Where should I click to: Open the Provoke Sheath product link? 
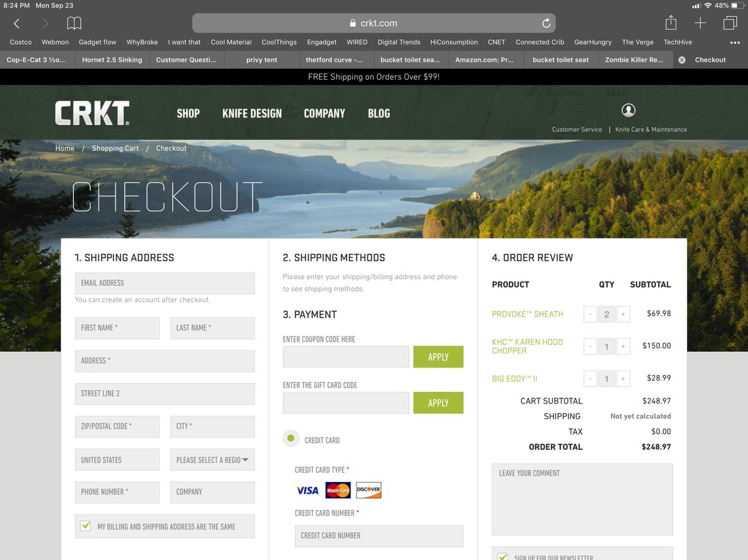[527, 314]
